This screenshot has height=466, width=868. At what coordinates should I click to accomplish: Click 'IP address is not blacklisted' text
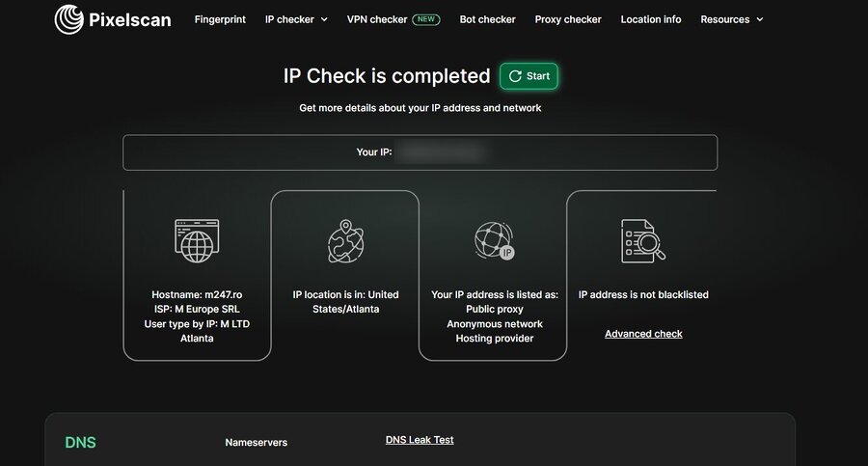tap(643, 295)
